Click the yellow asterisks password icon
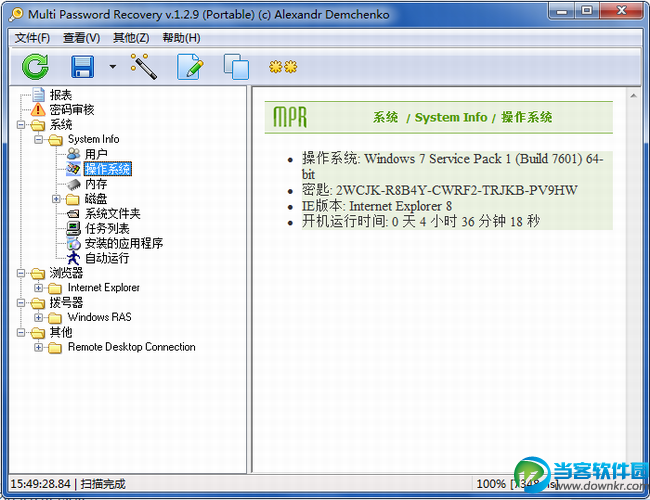The height and width of the screenshot is (500, 650). (283, 66)
